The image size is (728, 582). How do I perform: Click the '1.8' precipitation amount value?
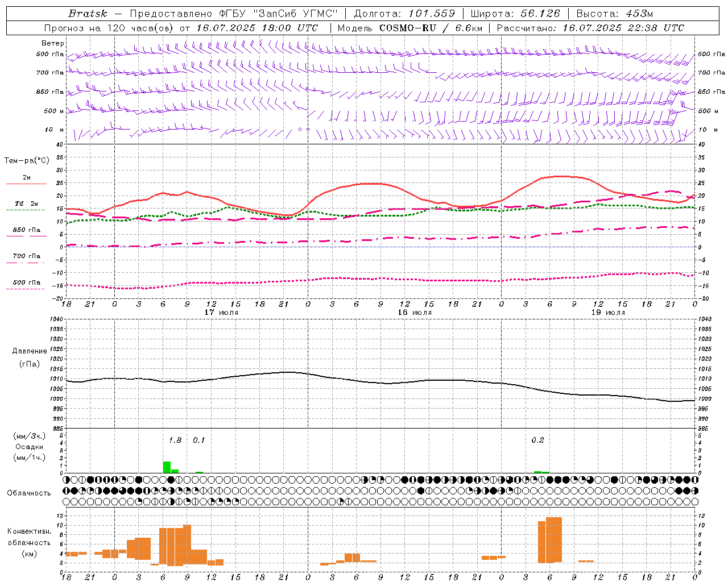[175, 440]
